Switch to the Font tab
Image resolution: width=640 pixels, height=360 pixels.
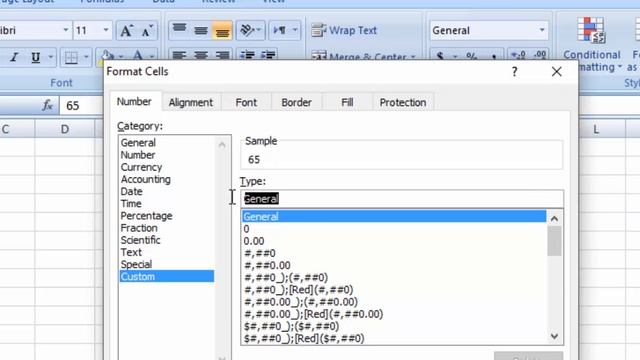(x=246, y=102)
